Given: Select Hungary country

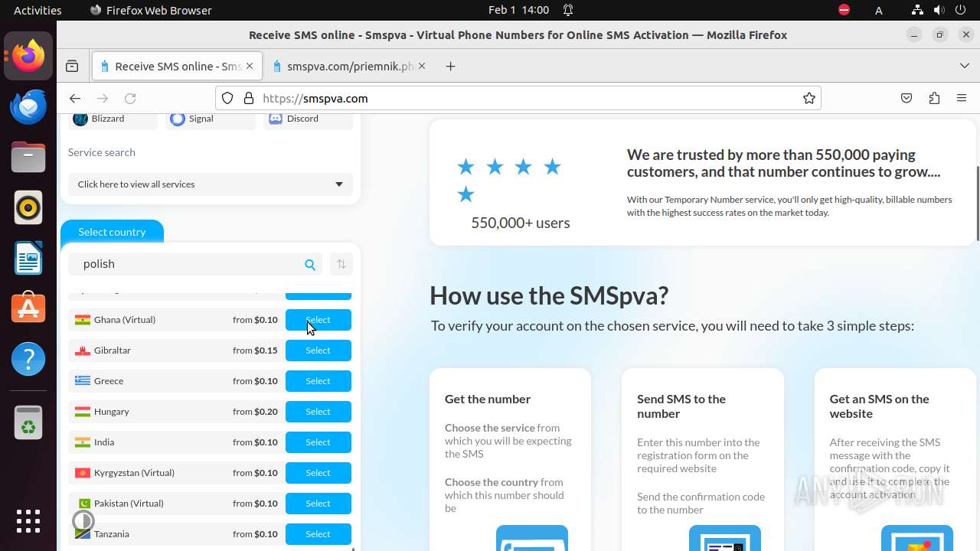Looking at the screenshot, I should point(318,412).
